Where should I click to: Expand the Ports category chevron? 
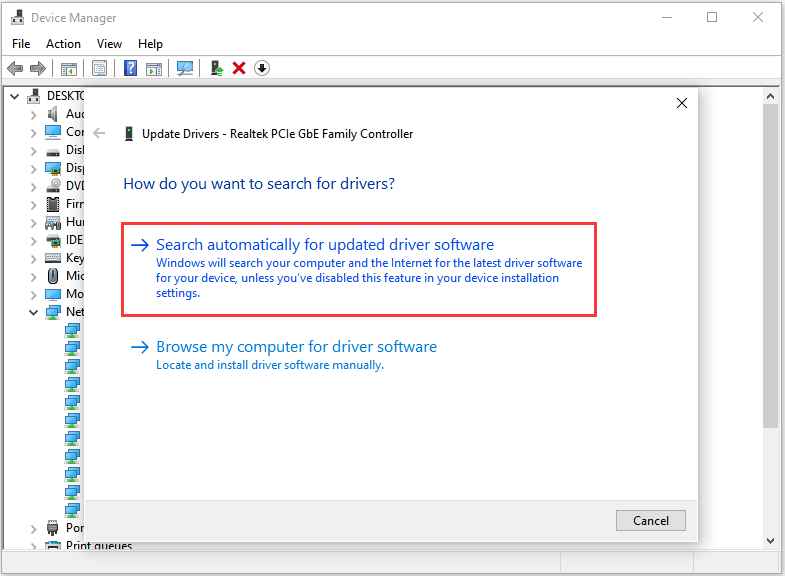[x=34, y=529]
